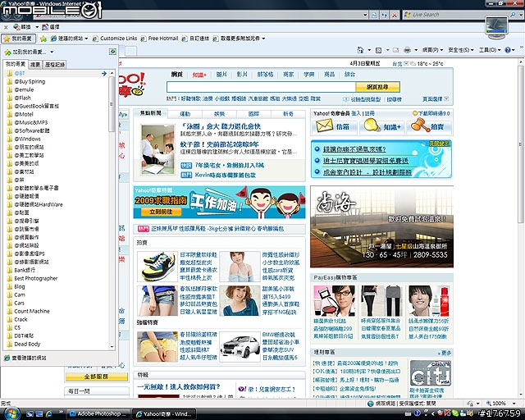The width and height of the screenshot is (525, 420).
Task: Click the add-to-favorites-bar star icon
Action: coord(43,39)
